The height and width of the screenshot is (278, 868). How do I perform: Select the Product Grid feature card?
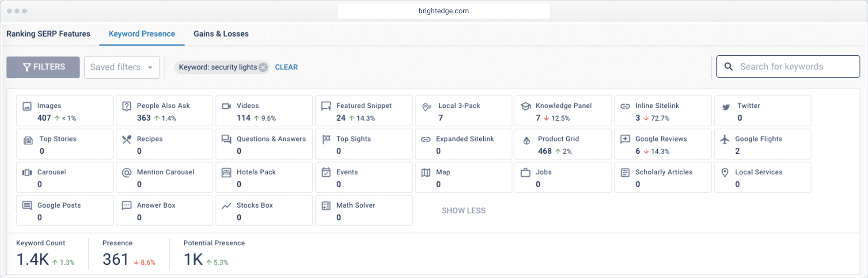(563, 145)
